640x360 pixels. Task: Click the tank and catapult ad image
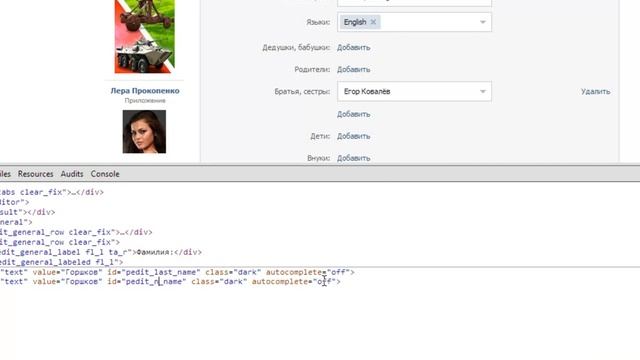tap(144, 36)
